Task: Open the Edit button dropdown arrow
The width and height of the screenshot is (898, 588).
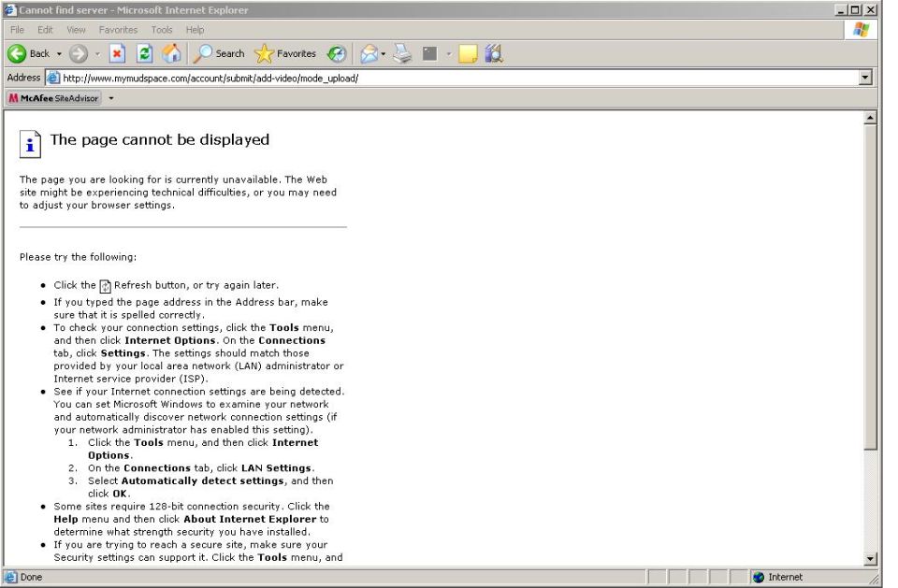Action: point(448,54)
